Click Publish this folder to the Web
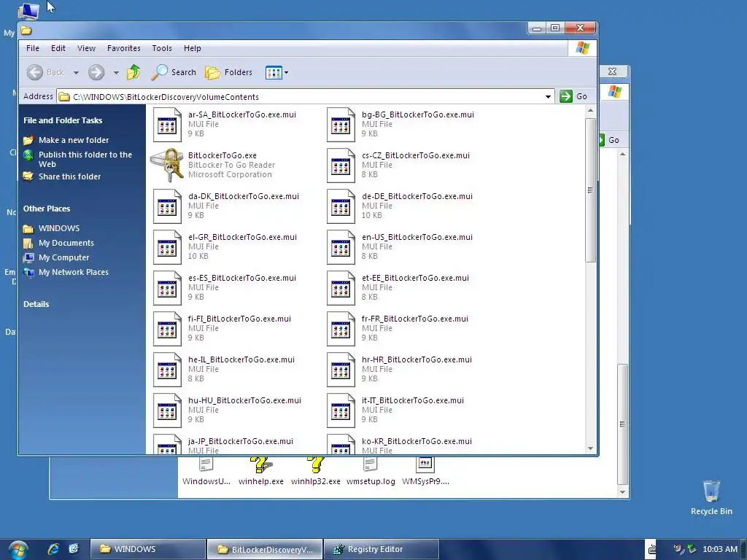The height and width of the screenshot is (560, 747). 85,159
